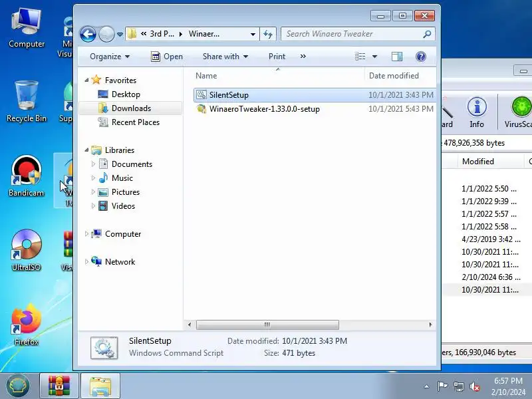Collapse the Favorites tree group
Image resolution: width=532 pixels, height=399 pixels.
click(x=86, y=80)
